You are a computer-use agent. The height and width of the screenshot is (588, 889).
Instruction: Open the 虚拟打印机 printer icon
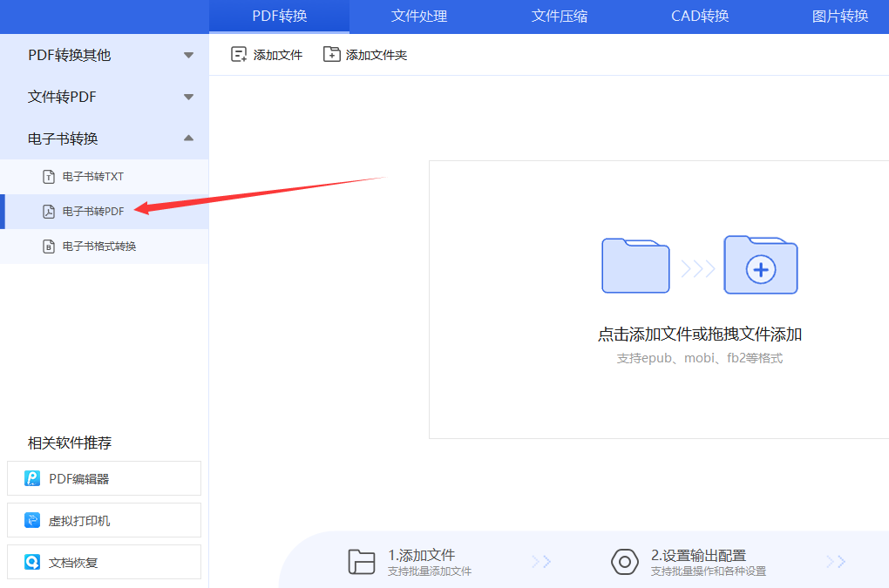(32, 521)
